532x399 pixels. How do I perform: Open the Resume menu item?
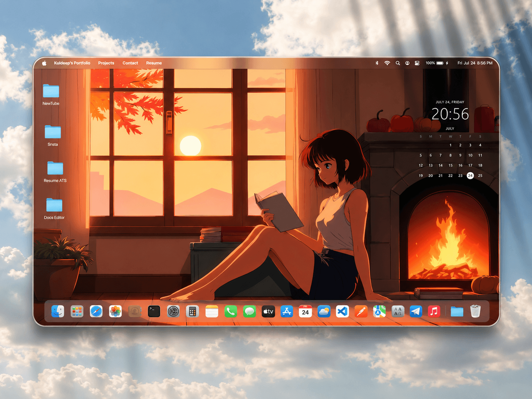154,63
